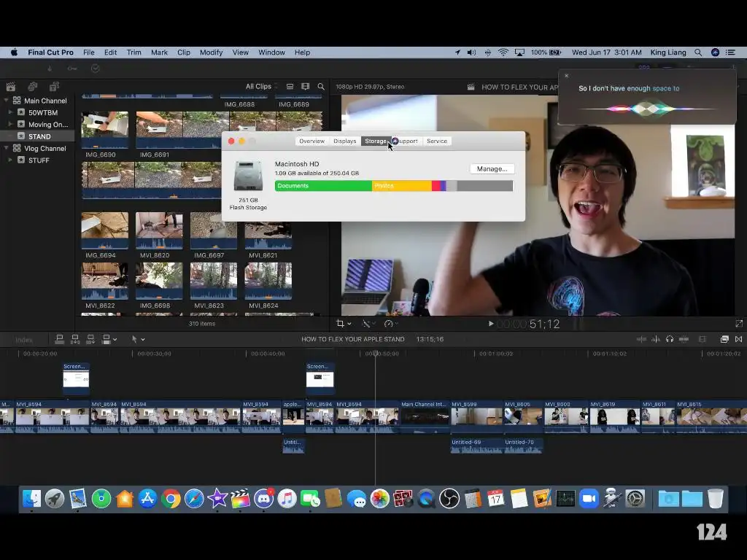
Task: Toggle snapping in the timeline
Action: pyautogui.click(x=684, y=339)
